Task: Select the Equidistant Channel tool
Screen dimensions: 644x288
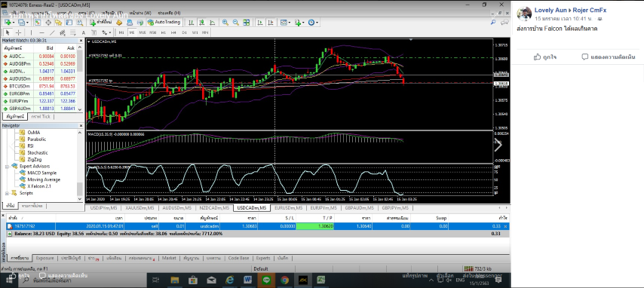Action: coord(63,32)
